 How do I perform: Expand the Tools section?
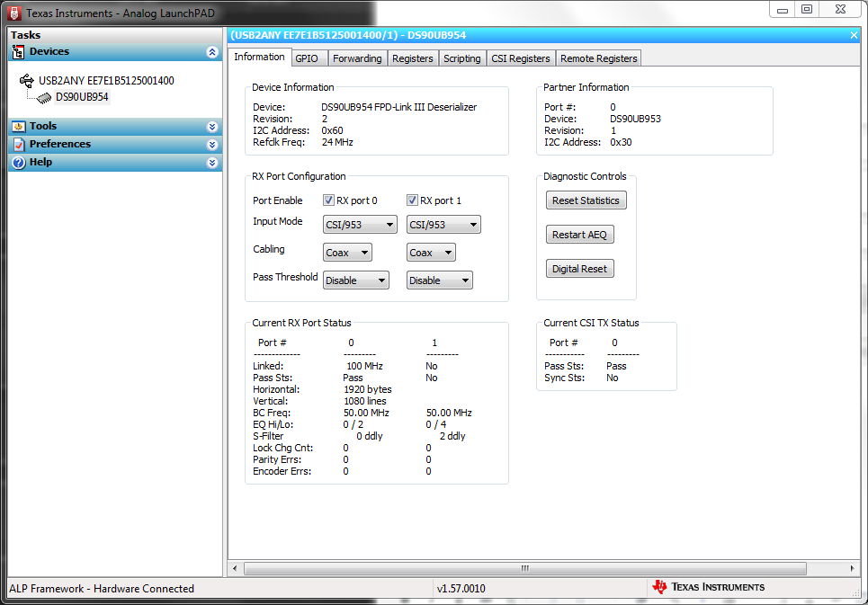pos(212,127)
